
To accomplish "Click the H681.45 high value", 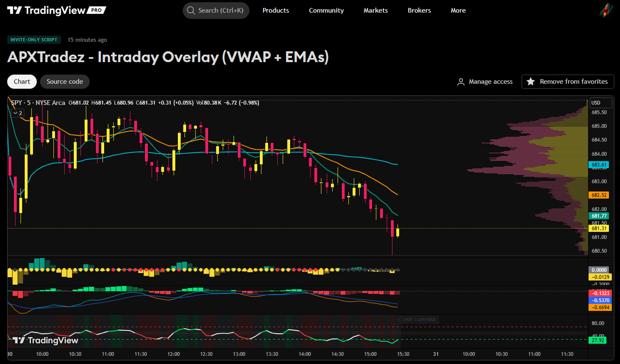I will [x=101, y=103].
